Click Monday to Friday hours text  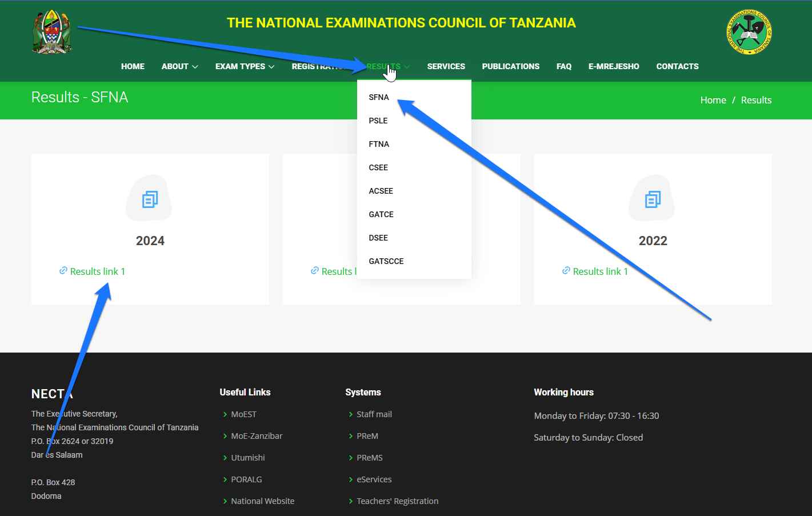pos(597,416)
